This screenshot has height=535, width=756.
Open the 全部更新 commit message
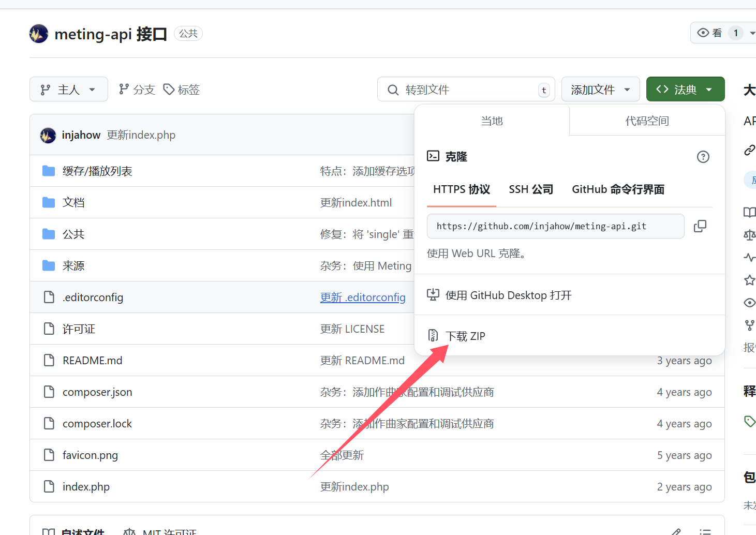(x=342, y=455)
